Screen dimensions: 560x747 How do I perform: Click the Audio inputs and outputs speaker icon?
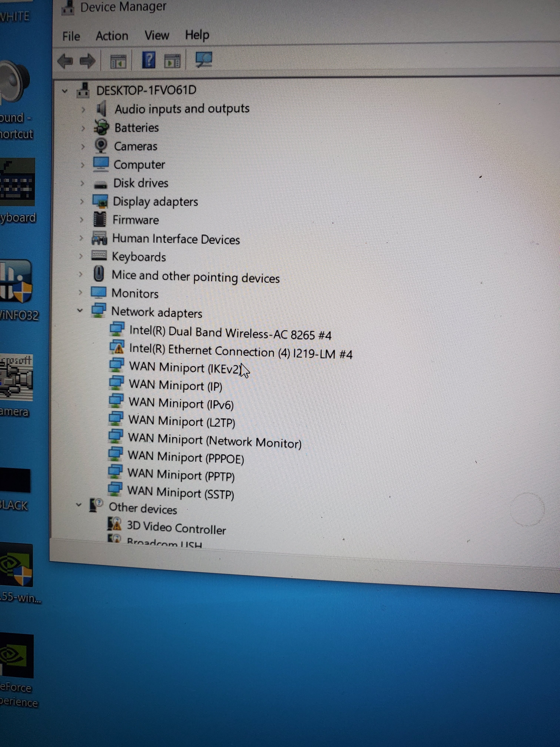(x=101, y=109)
